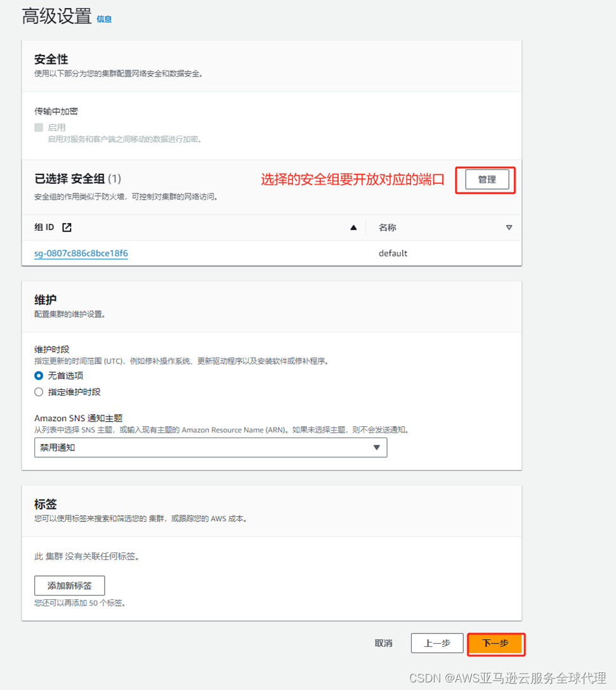
Task: Select the 指定维护时段 radio button
Action: [x=38, y=391]
